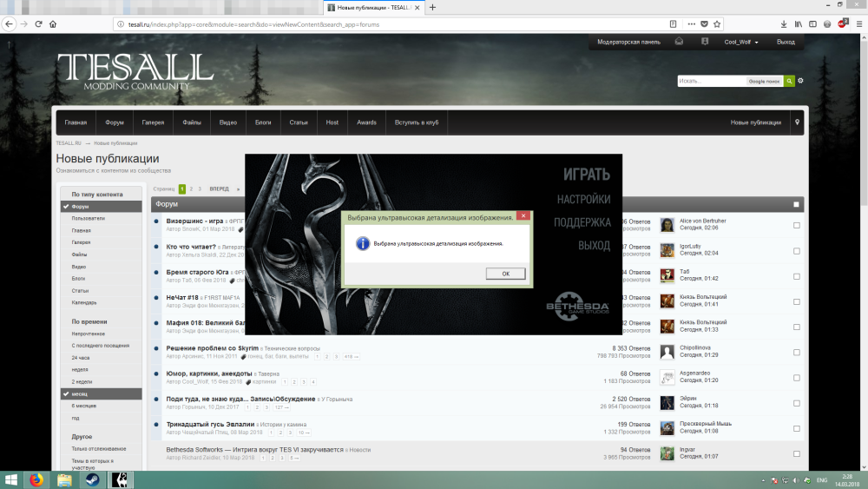Image resolution: width=868 pixels, height=489 pixels.
Task: Click Вступить в клуб nav item
Action: pyautogui.click(x=417, y=122)
